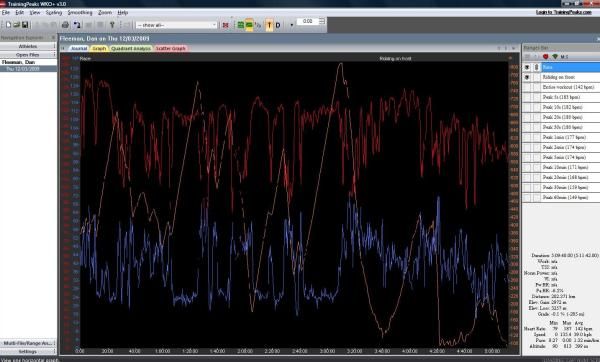Save the workout with the floppy disk icon
The width and height of the screenshot is (600, 362).
[x=25, y=25]
